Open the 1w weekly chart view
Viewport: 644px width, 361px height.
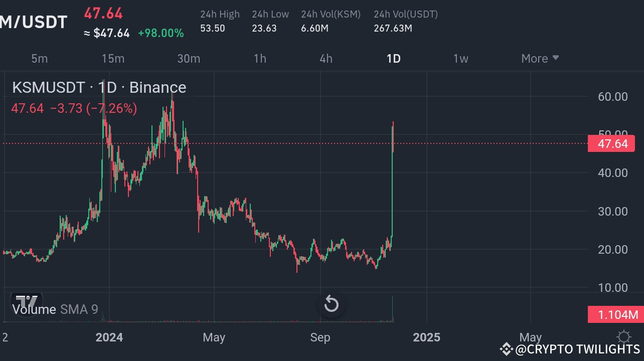pyautogui.click(x=460, y=58)
